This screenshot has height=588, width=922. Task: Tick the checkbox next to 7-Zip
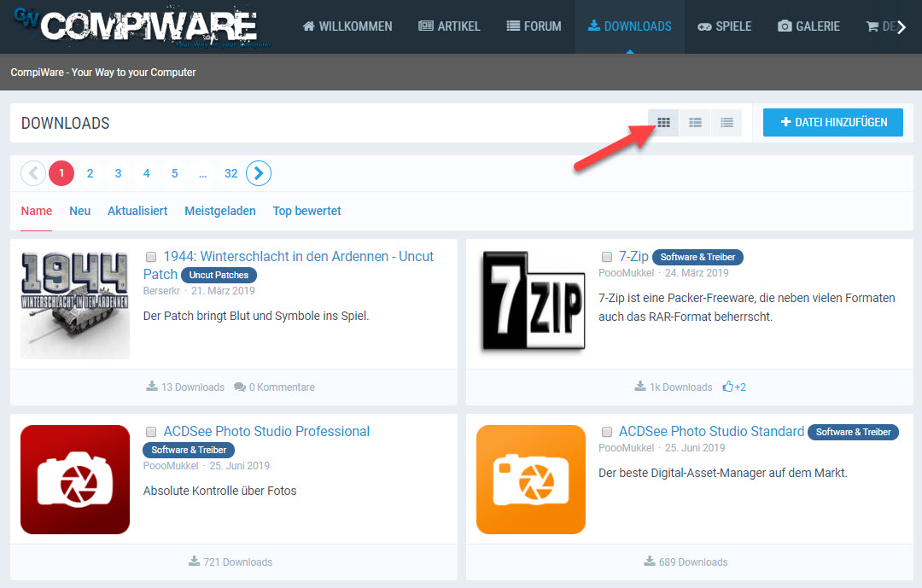(607, 257)
